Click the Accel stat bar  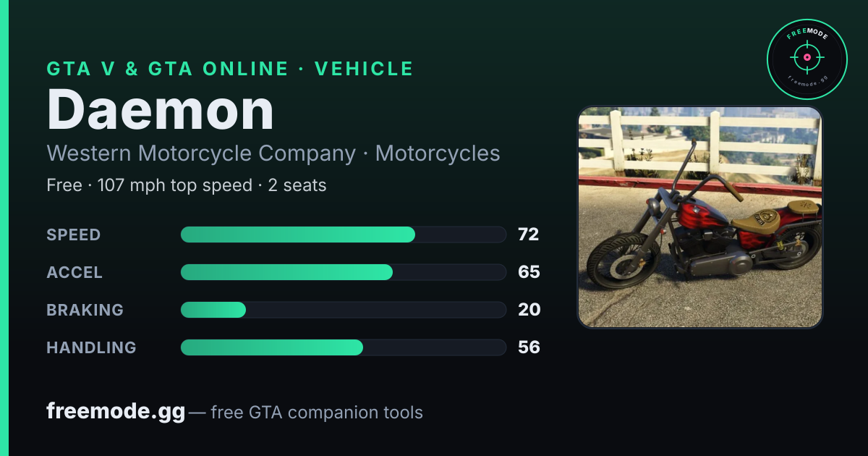pyautogui.click(x=343, y=272)
